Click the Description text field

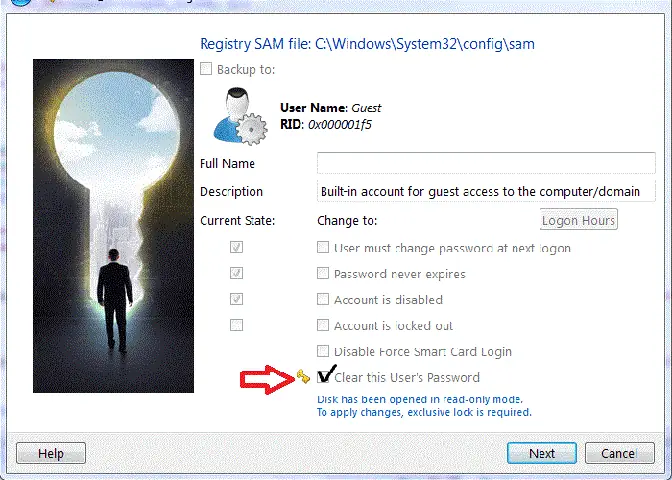486,191
